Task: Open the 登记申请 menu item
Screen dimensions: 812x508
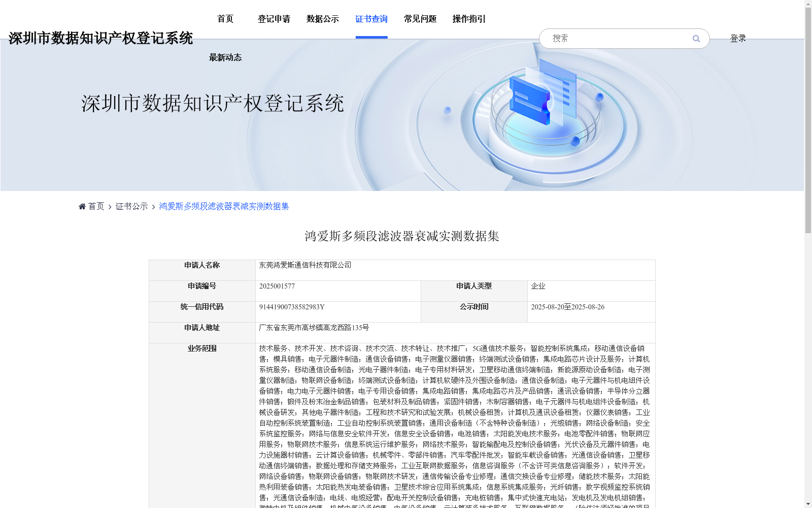Action: click(274, 19)
